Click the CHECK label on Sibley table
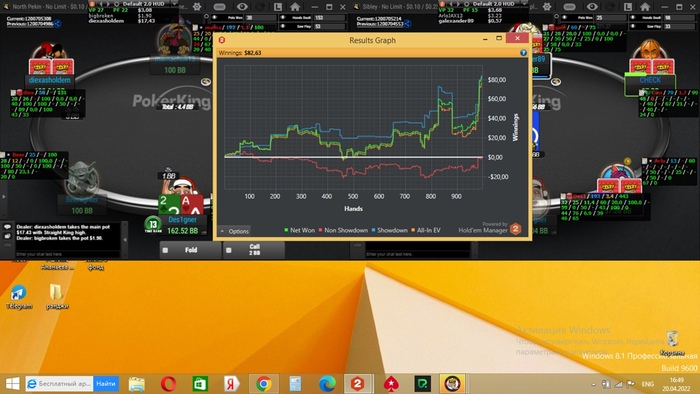 650,80
